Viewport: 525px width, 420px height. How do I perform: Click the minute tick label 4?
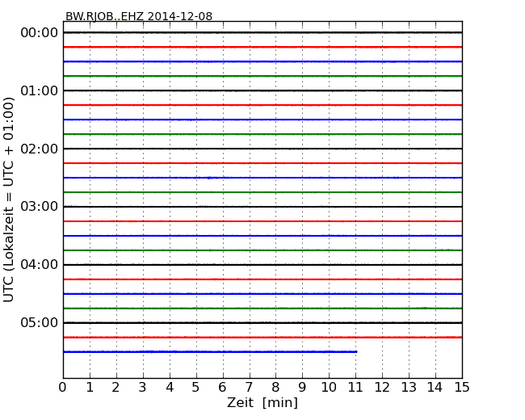pos(170,388)
